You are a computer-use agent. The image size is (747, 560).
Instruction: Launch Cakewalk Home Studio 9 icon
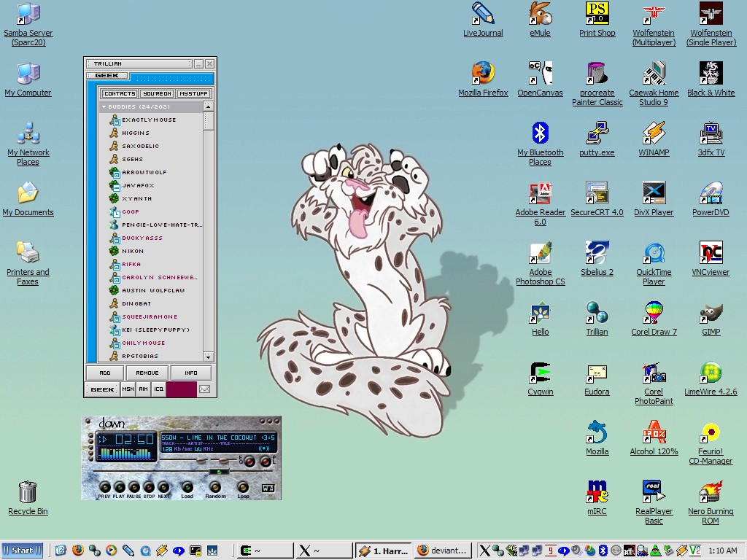pyautogui.click(x=654, y=84)
